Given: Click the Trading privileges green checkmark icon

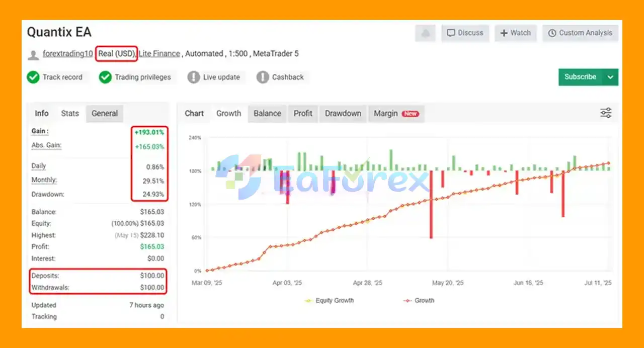Looking at the screenshot, I should [x=105, y=77].
